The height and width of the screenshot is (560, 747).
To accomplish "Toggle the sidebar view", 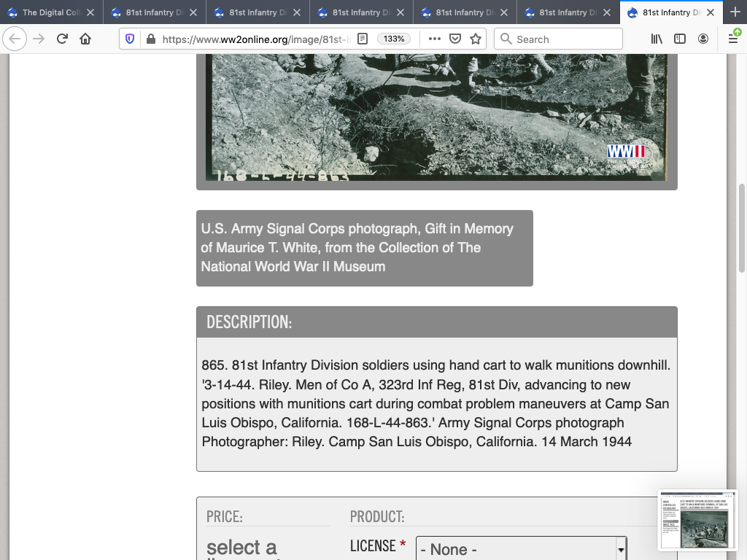I will (x=680, y=39).
